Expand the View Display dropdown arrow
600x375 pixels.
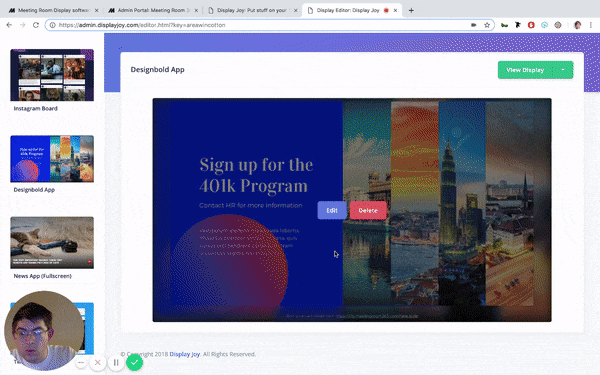coord(563,70)
